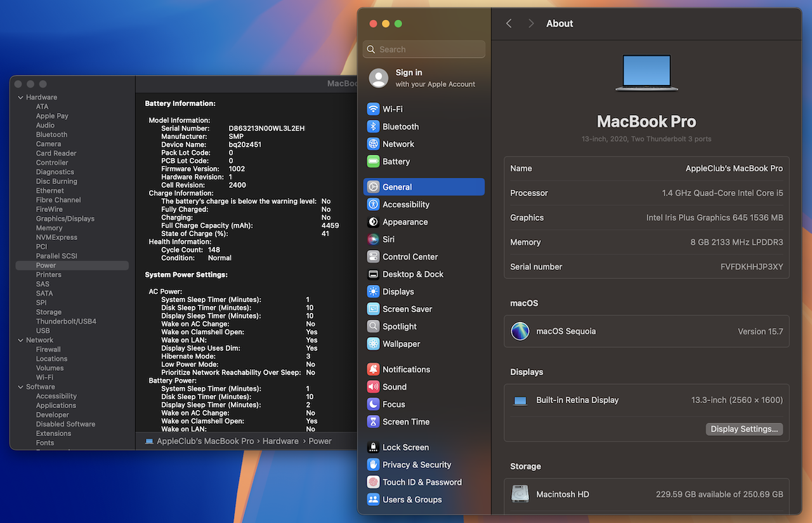812x523 pixels.
Task: Go forward with the right chevron
Action: point(531,23)
